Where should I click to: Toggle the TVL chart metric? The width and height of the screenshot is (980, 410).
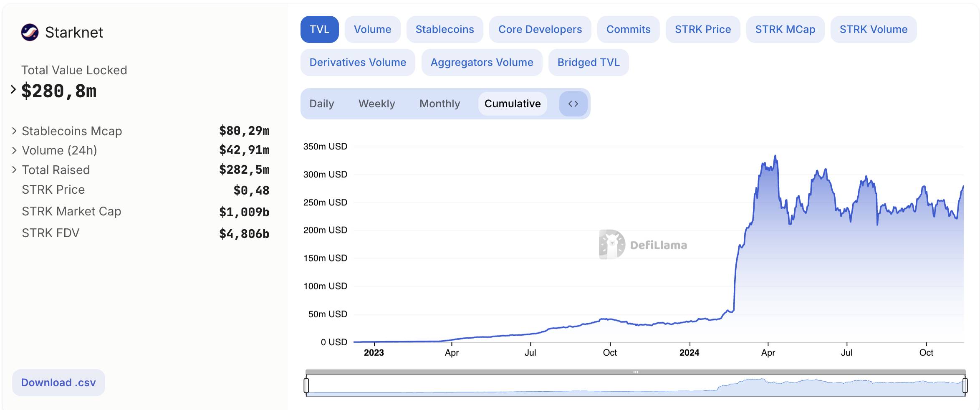(320, 29)
